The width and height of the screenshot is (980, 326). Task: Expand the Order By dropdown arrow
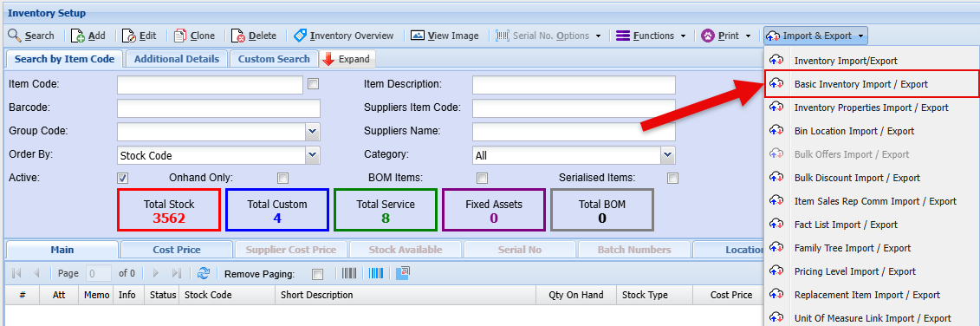pyautogui.click(x=313, y=155)
